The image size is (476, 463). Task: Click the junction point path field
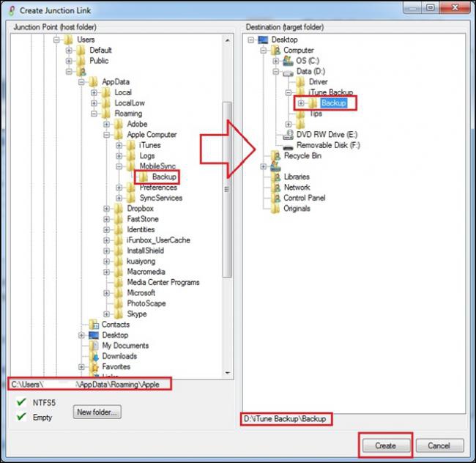click(x=89, y=384)
